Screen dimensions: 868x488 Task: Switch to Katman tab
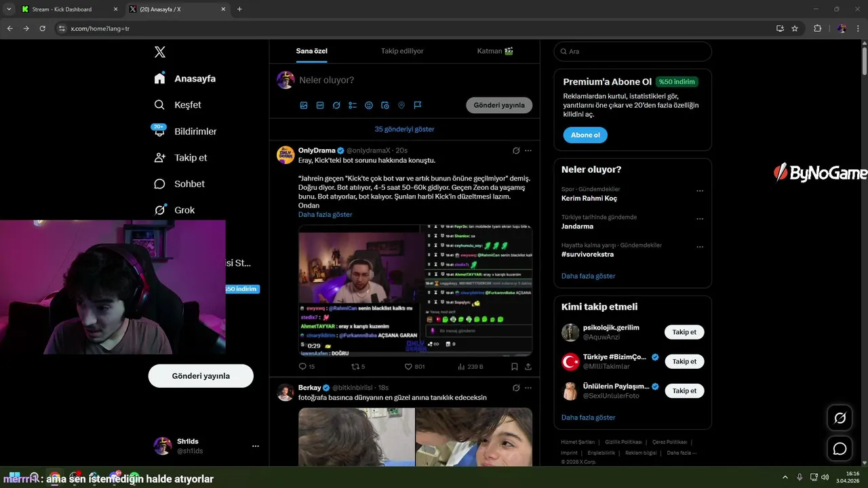[x=494, y=52]
